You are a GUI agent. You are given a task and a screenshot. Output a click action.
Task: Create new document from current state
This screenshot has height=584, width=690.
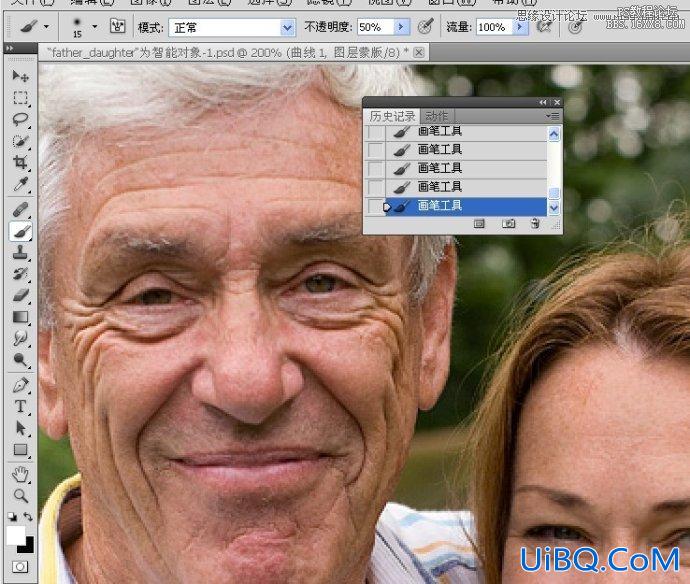pyautogui.click(x=479, y=224)
